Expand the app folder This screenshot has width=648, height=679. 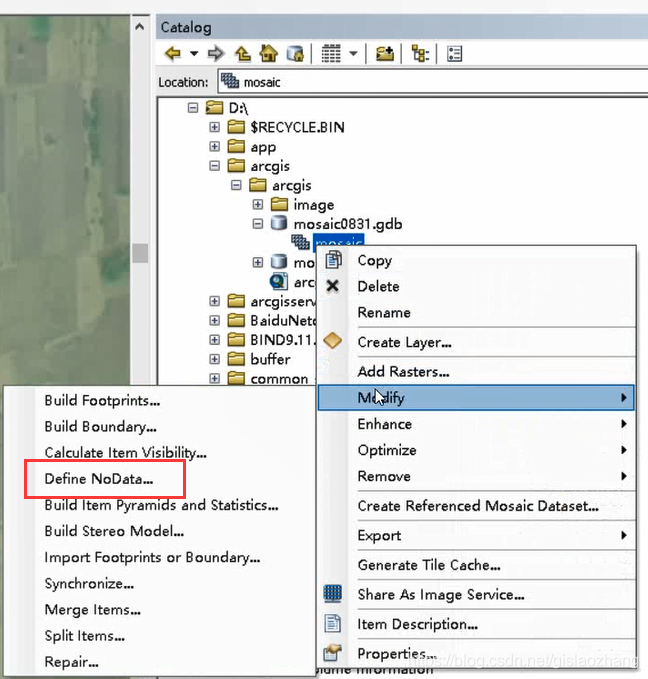tap(214, 146)
